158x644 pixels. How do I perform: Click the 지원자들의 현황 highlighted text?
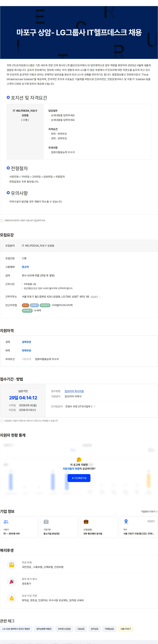coord(71,469)
